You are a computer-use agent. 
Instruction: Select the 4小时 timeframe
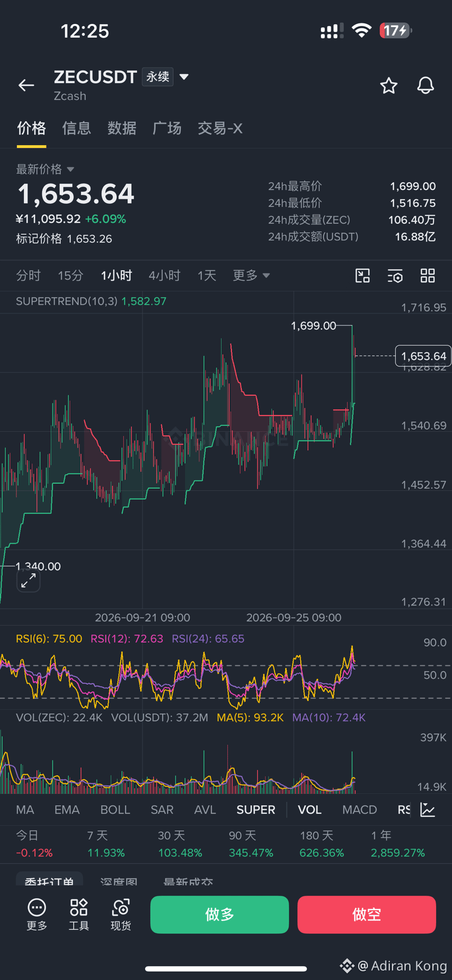(164, 275)
